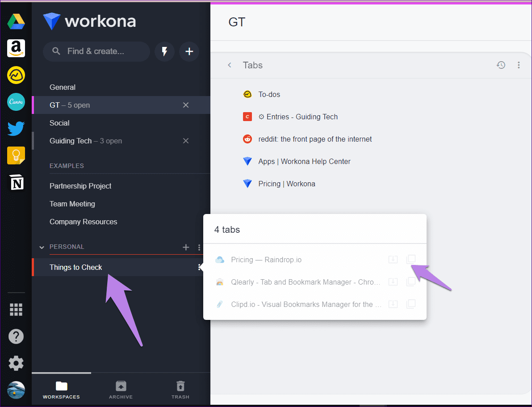The height and width of the screenshot is (407, 532).
Task: Click the back chevron beside Tabs
Action: 230,65
